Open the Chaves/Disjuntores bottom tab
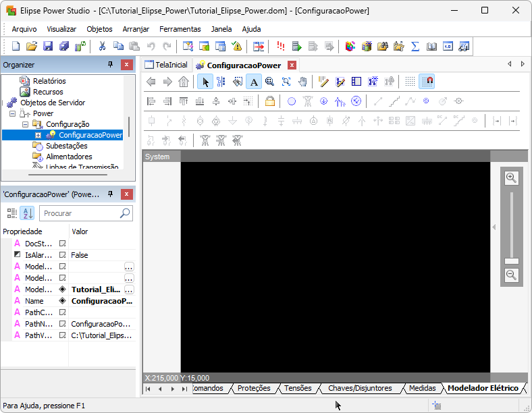 (x=359, y=388)
